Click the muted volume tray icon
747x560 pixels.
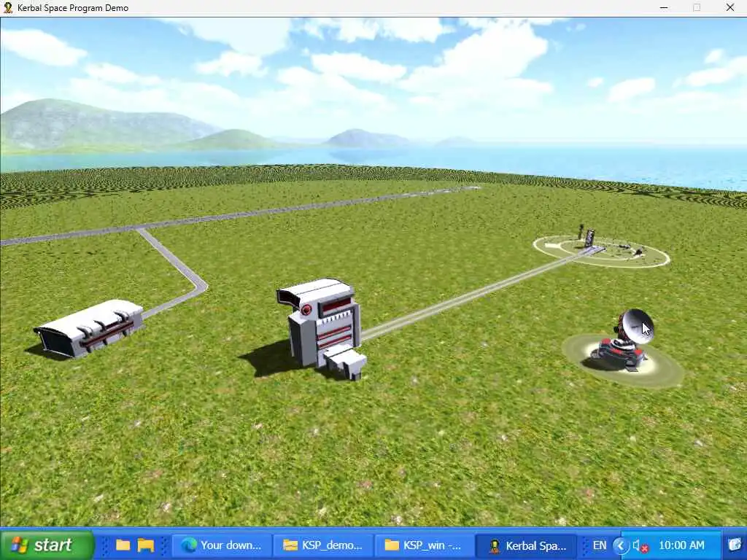[x=640, y=545]
